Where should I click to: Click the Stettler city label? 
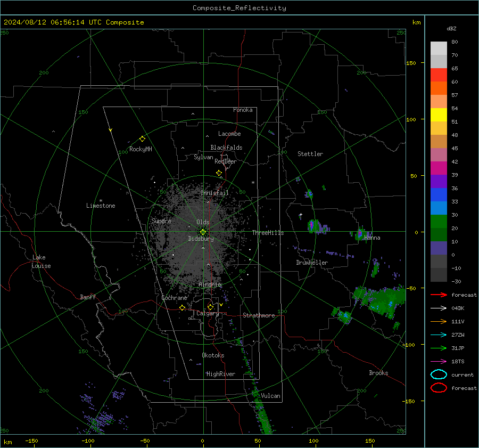click(x=310, y=154)
